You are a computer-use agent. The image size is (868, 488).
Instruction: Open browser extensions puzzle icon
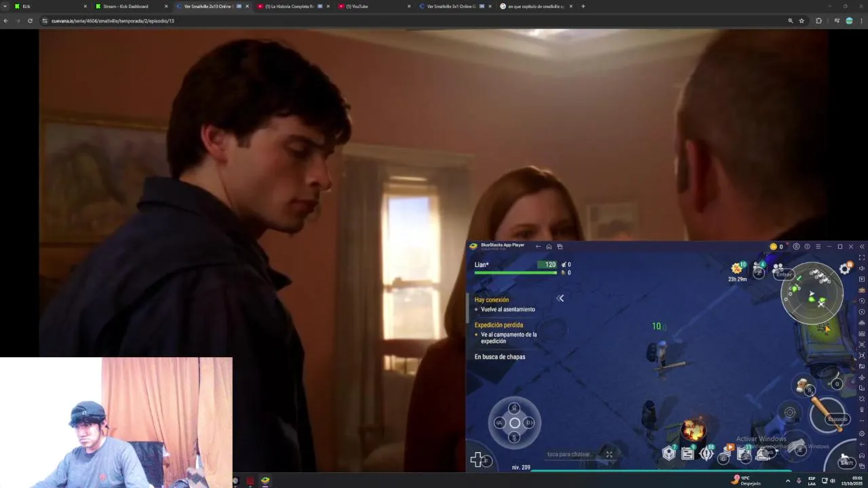click(x=818, y=21)
